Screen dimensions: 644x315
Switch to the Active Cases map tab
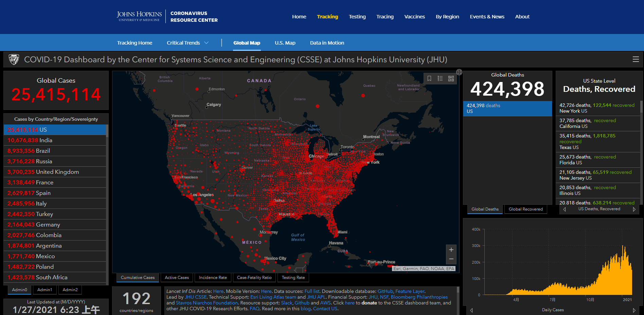click(177, 278)
